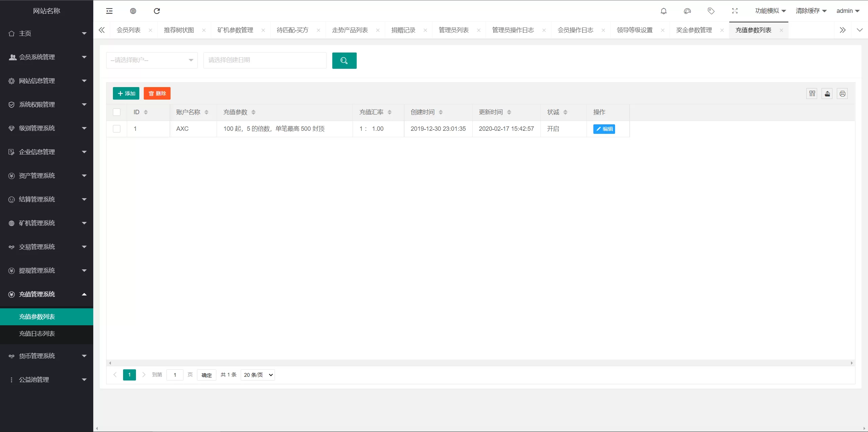Open the 功能模拟 dropdown
The width and height of the screenshot is (868, 432).
coord(770,11)
